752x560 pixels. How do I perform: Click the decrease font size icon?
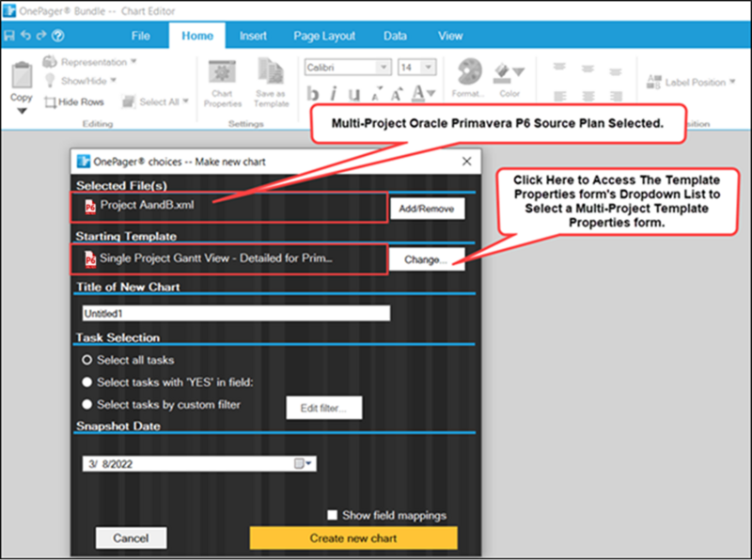377,95
